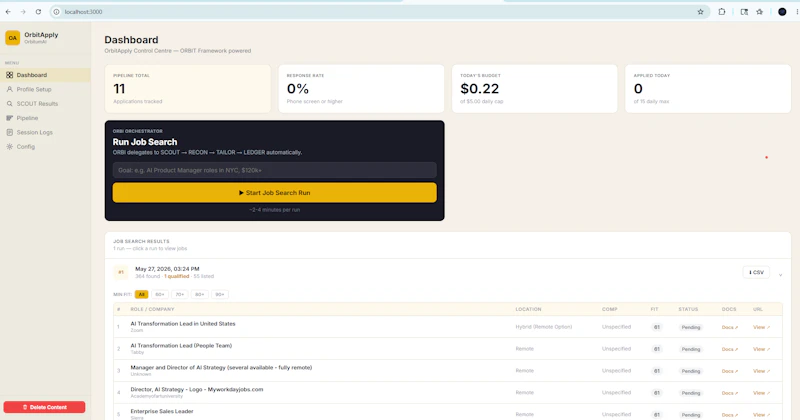Click the fit score 61 in Zoom row
Screen dimensions: 800x420
pyautogui.click(x=657, y=328)
